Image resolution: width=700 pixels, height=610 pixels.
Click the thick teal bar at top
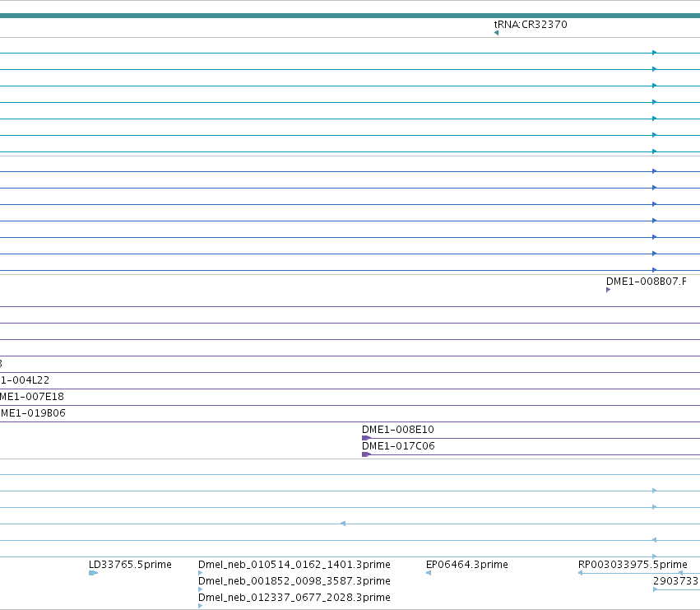(350, 16)
